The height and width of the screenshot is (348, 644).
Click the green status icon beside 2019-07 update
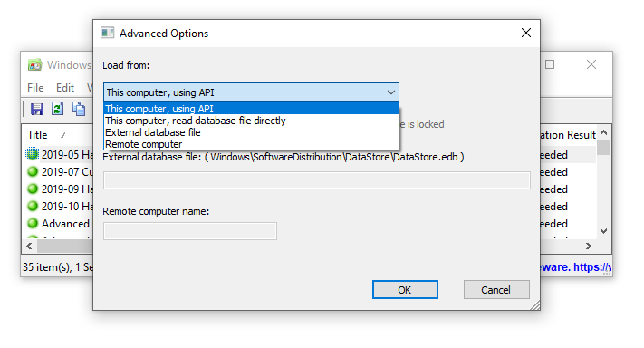click(33, 171)
